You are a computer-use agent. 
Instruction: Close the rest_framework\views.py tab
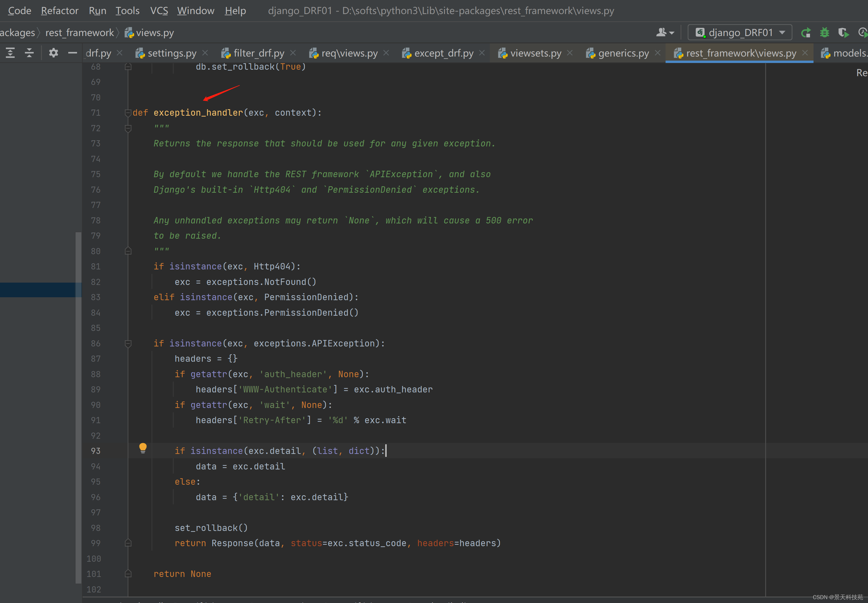pyautogui.click(x=805, y=53)
